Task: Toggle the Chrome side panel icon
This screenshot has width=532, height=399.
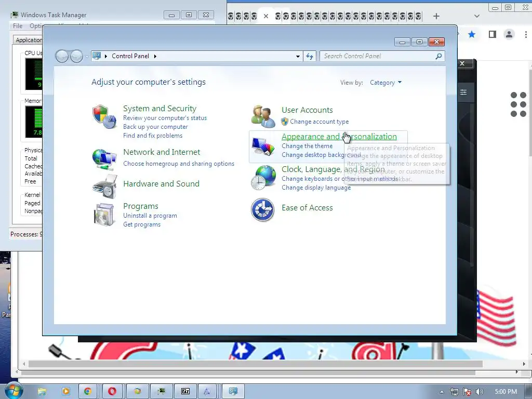Action: (493, 34)
